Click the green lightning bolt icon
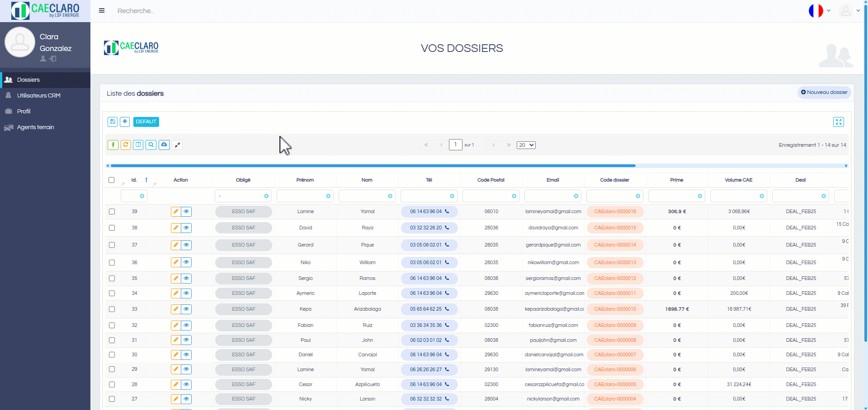 (113, 144)
